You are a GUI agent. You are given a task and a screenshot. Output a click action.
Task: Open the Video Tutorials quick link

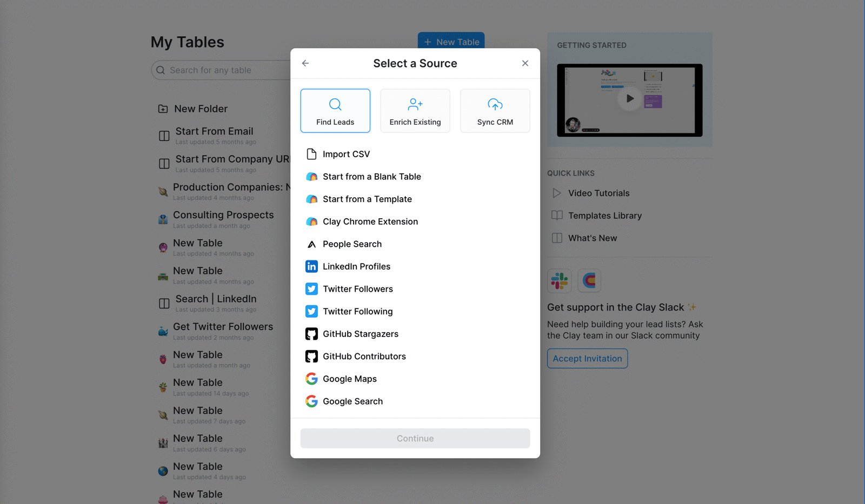[x=598, y=193]
